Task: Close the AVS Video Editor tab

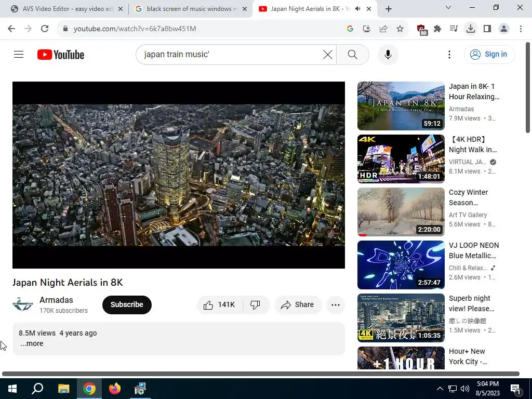Action: click(x=121, y=9)
